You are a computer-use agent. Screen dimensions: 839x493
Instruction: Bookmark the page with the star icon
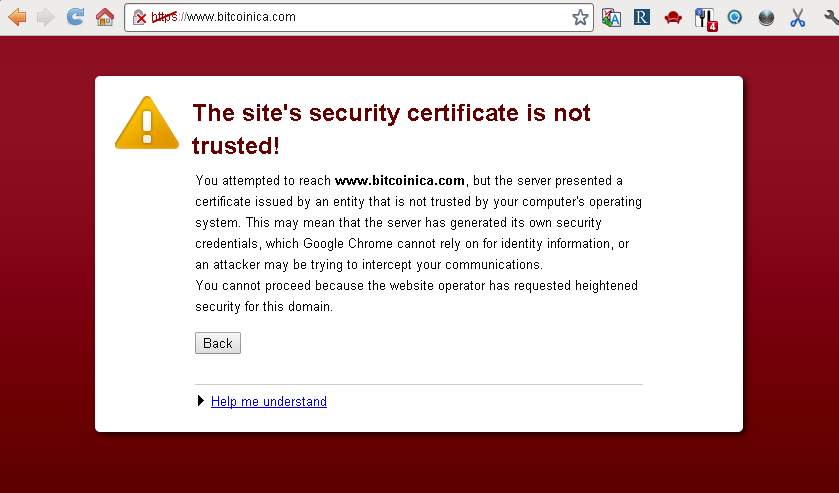point(580,18)
